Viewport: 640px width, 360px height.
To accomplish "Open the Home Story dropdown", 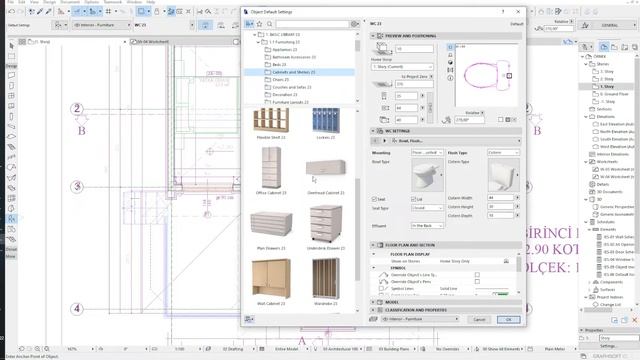I will (x=402, y=67).
